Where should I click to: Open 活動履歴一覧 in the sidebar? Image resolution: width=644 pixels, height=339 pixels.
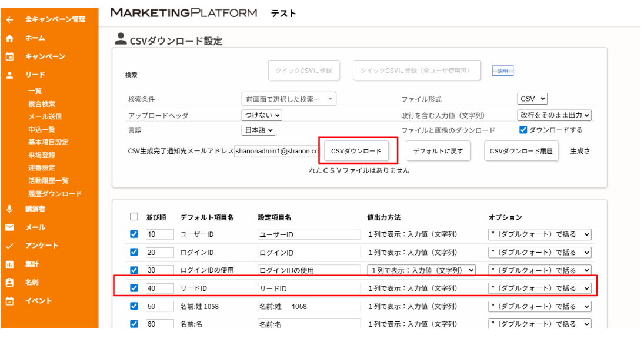coord(48,181)
